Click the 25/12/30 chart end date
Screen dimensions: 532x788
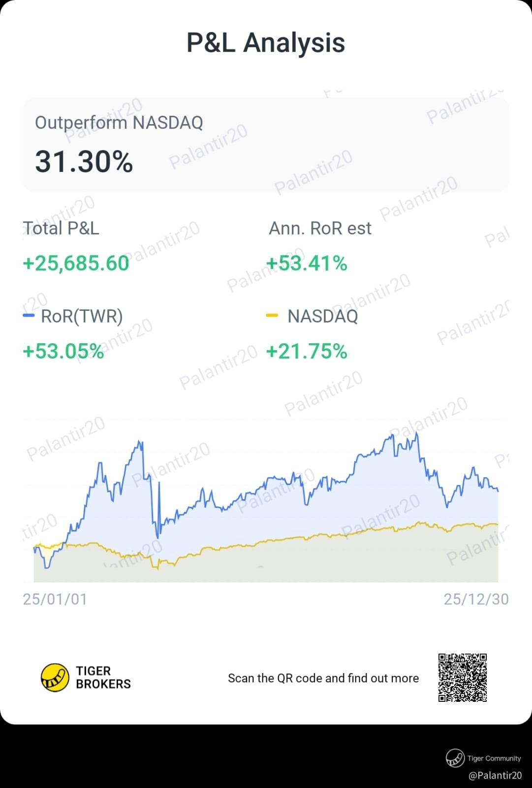click(476, 599)
